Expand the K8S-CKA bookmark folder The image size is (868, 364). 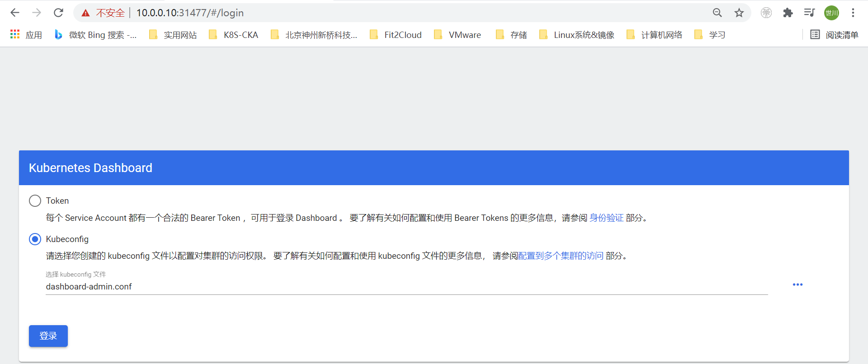(234, 35)
